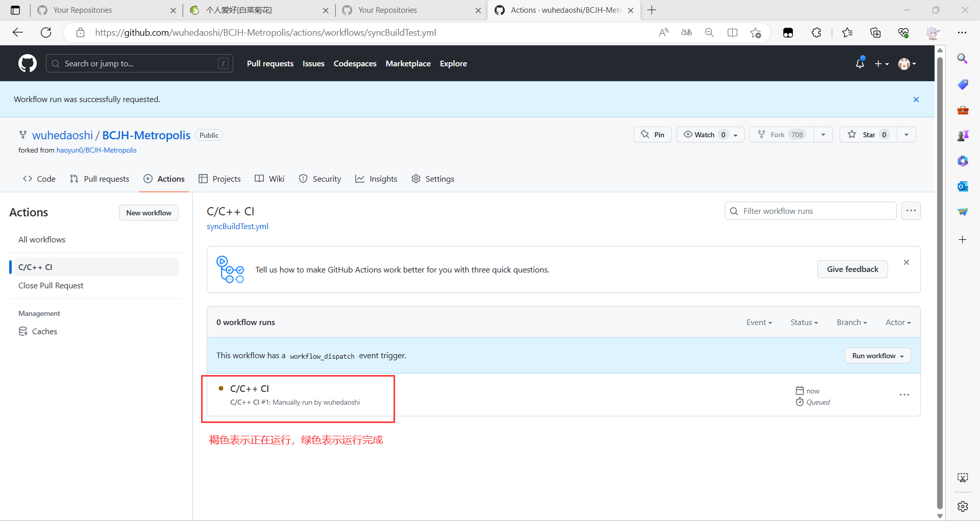This screenshot has height=521, width=980.
Task: Switch to the Insights tab
Action: point(376,179)
